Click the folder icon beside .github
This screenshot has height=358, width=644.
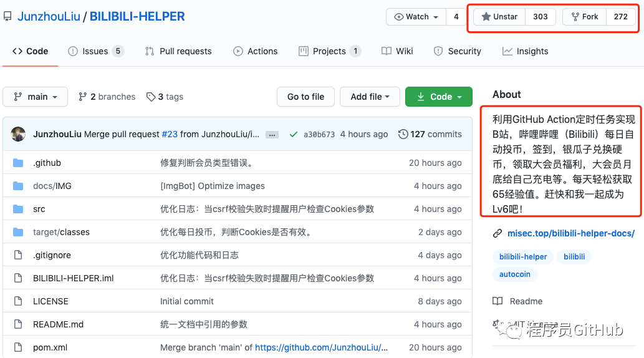click(18, 163)
